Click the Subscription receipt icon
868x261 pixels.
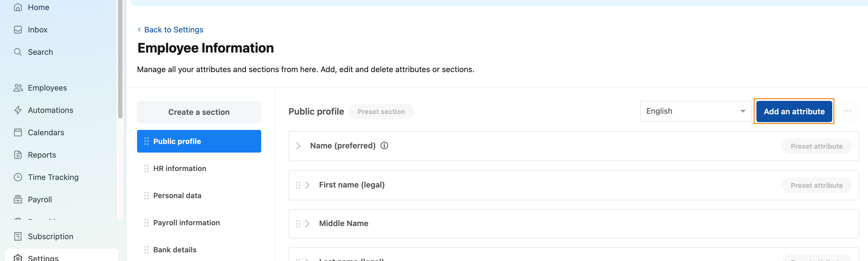(18, 236)
